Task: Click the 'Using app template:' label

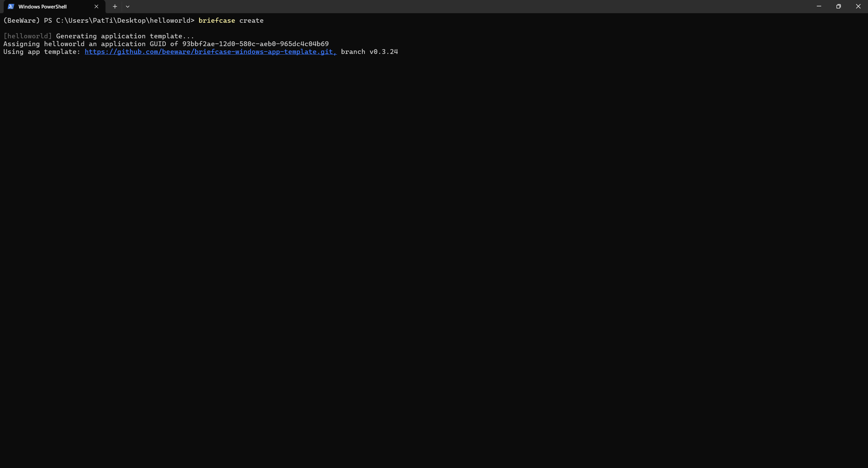Action: (x=42, y=52)
